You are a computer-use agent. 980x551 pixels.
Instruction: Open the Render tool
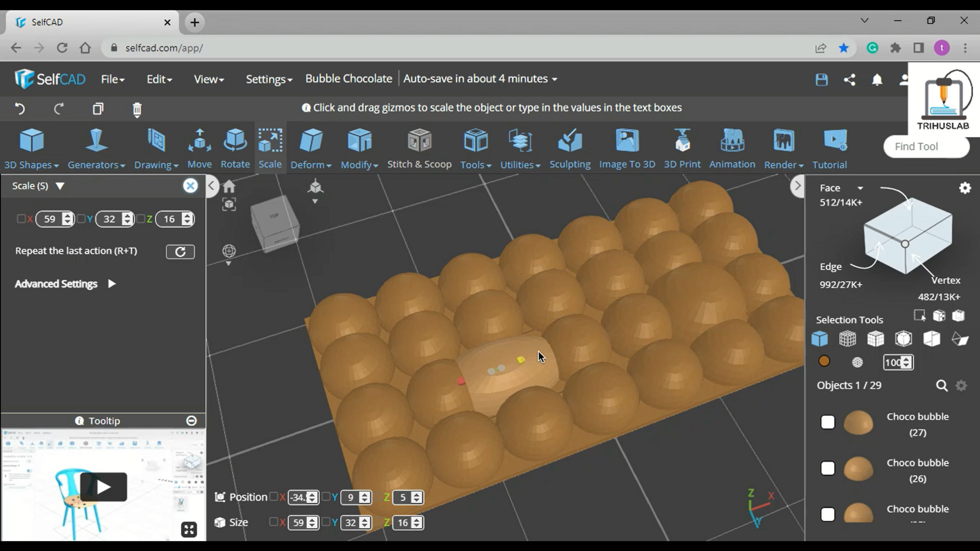pos(783,149)
